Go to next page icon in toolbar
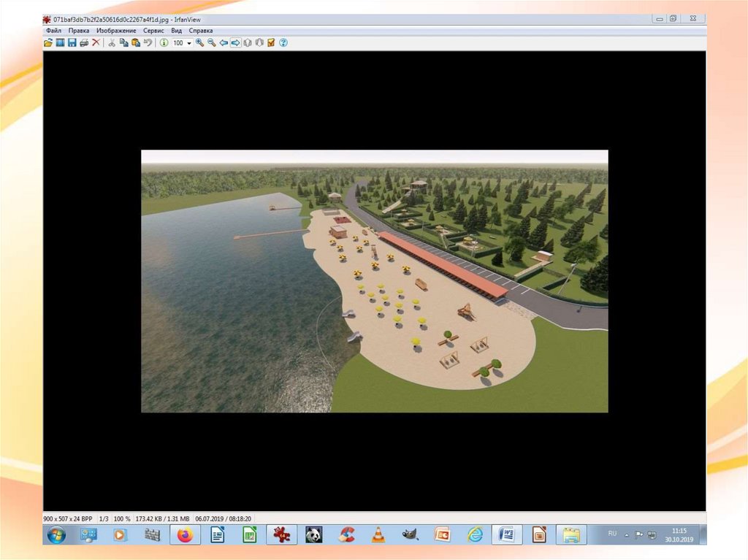The width and height of the screenshot is (748, 560). tap(259, 43)
